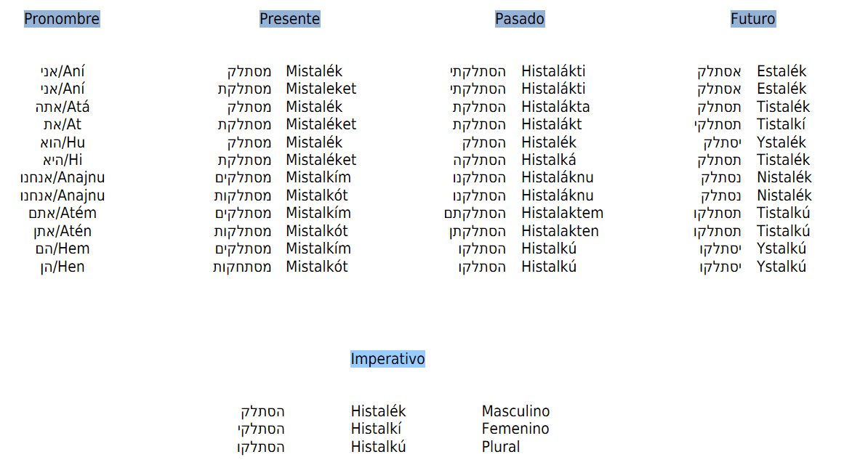Image resolution: width=868 pixels, height=465 pixels.
Task: Click the Pasado column heading
Action: 519,19
